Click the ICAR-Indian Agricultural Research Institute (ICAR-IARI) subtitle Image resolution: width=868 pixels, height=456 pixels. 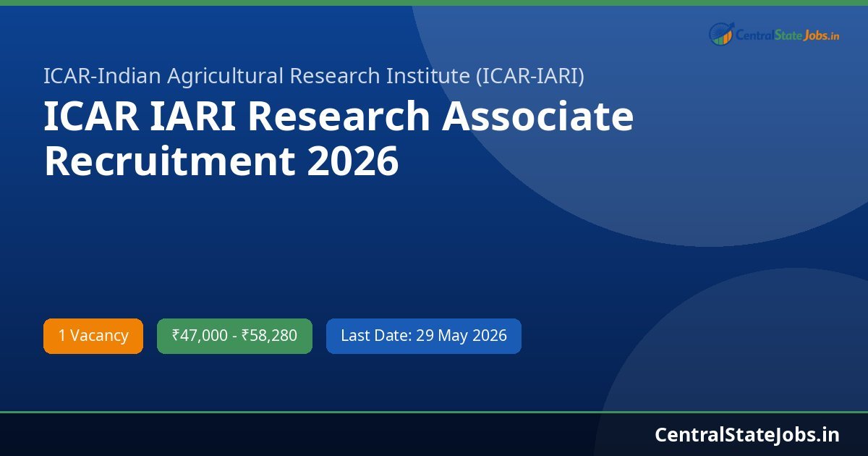[314, 76]
